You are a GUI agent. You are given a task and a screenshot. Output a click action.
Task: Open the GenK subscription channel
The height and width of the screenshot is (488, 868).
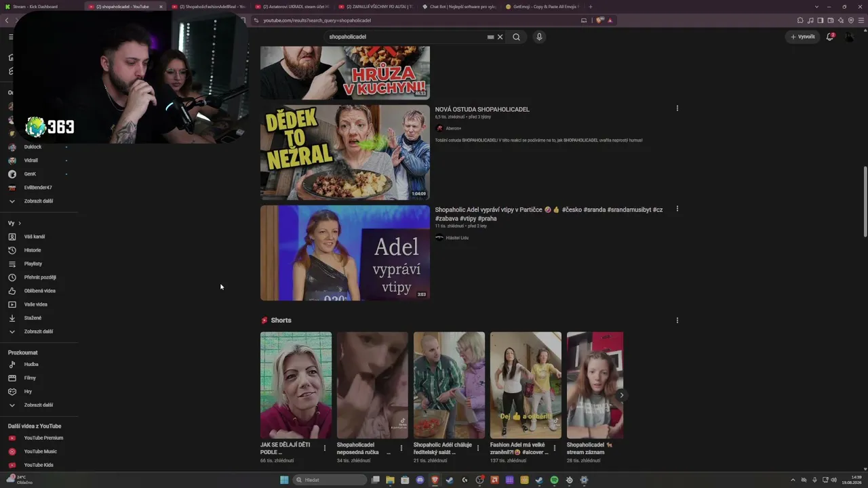click(x=30, y=174)
